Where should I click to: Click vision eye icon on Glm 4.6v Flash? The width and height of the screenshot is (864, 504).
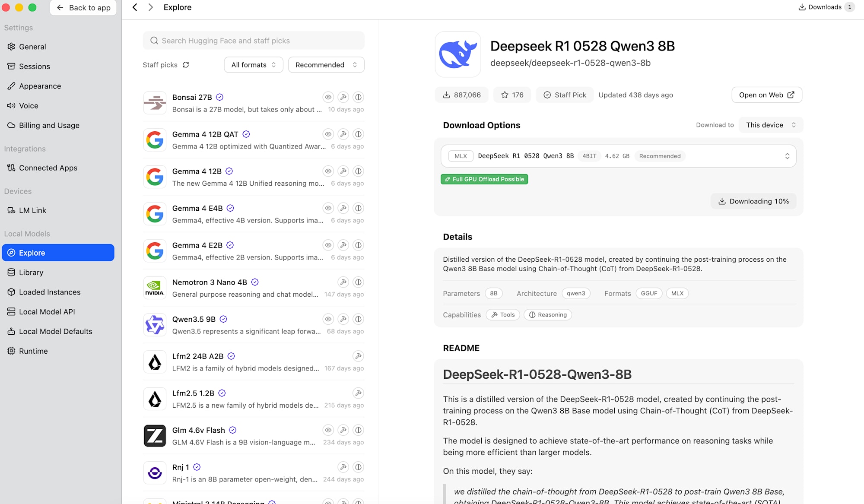coord(328,430)
